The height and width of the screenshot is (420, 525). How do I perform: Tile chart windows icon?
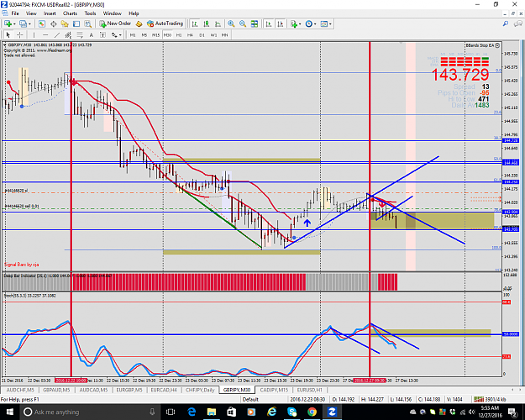(255, 24)
